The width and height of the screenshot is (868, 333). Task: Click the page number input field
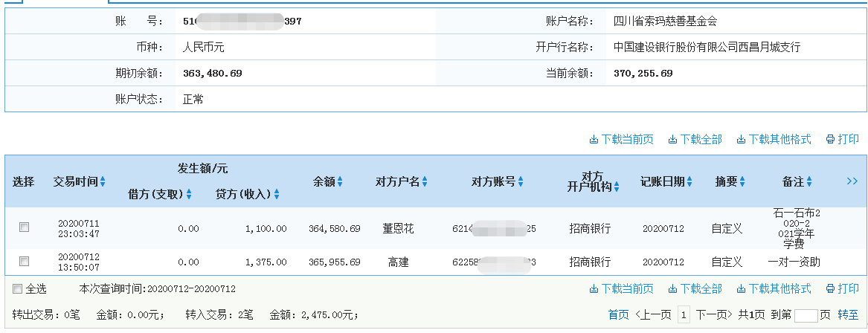(x=806, y=315)
